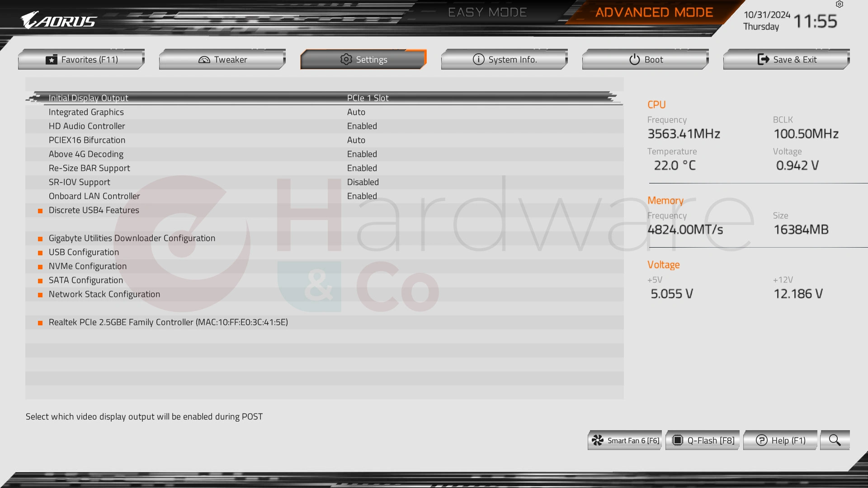Toggle Onboard LAN Controller enabled
Viewport: 868px width, 488px height.
tap(362, 196)
